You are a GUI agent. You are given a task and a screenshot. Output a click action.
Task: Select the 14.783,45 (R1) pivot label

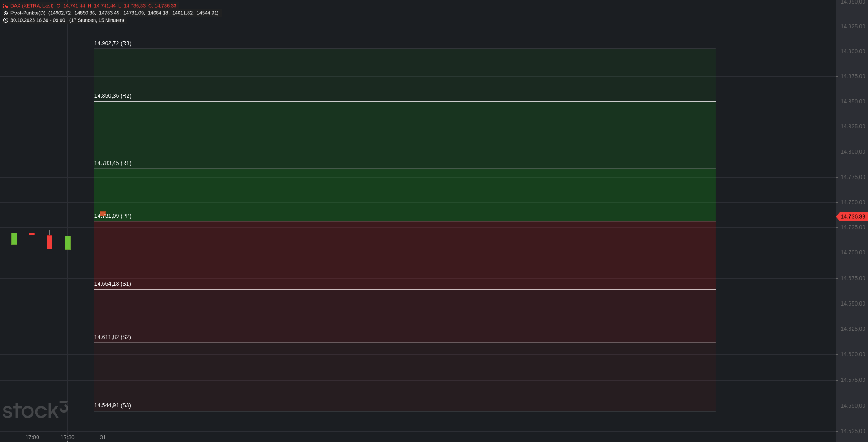pyautogui.click(x=113, y=163)
